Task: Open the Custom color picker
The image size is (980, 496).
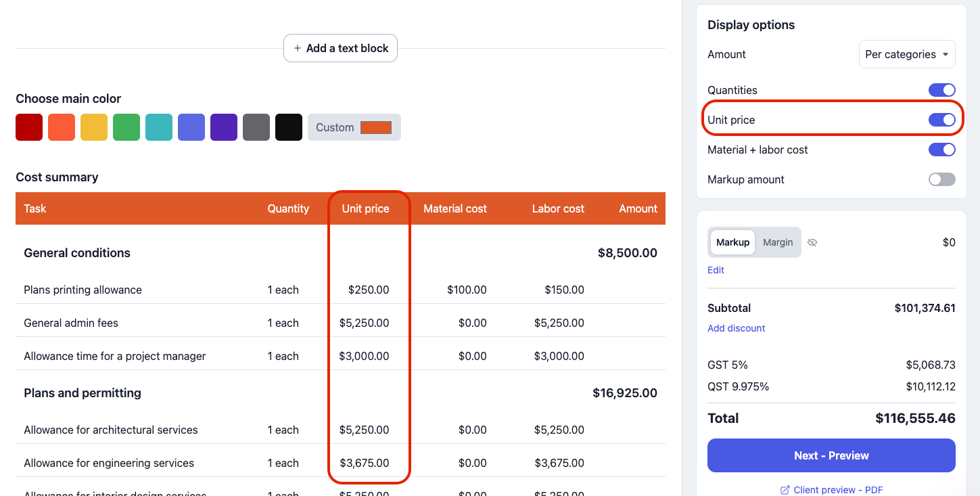Action: 354,127
